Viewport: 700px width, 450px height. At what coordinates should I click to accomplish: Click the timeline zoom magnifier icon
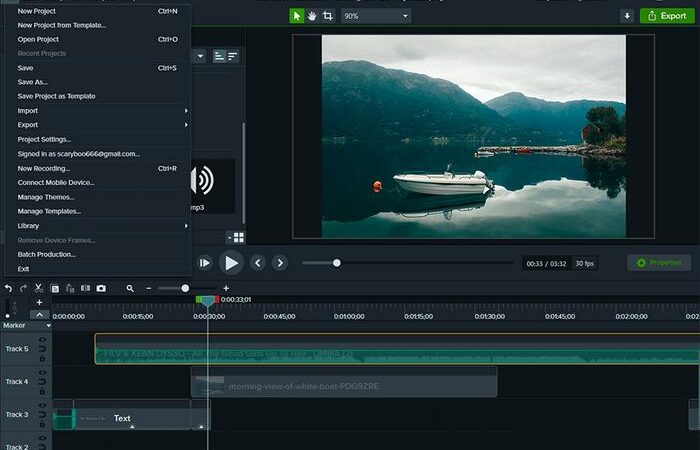130,288
